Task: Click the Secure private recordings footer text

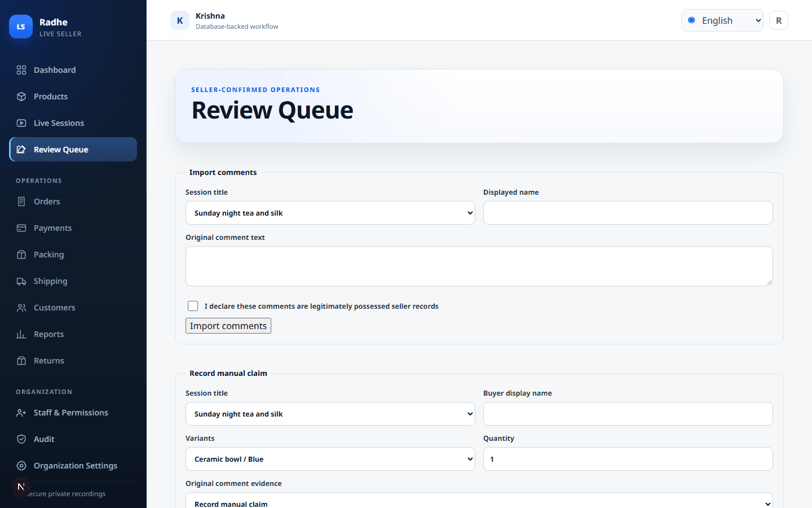Action: point(67,494)
